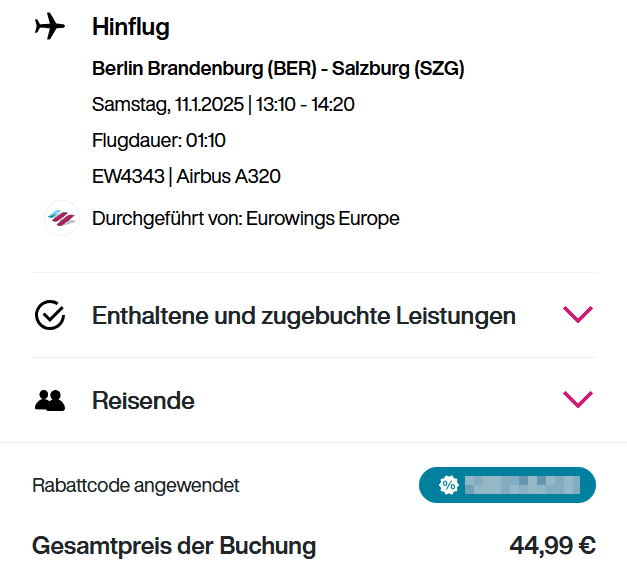Click the checkmark circle icon for Leistungen
This screenshot has width=627, height=579.
pyautogui.click(x=50, y=316)
